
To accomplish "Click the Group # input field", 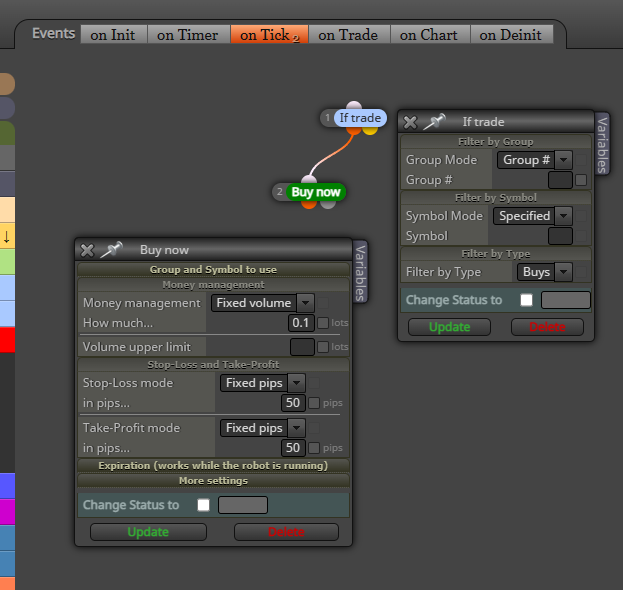I will (560, 180).
